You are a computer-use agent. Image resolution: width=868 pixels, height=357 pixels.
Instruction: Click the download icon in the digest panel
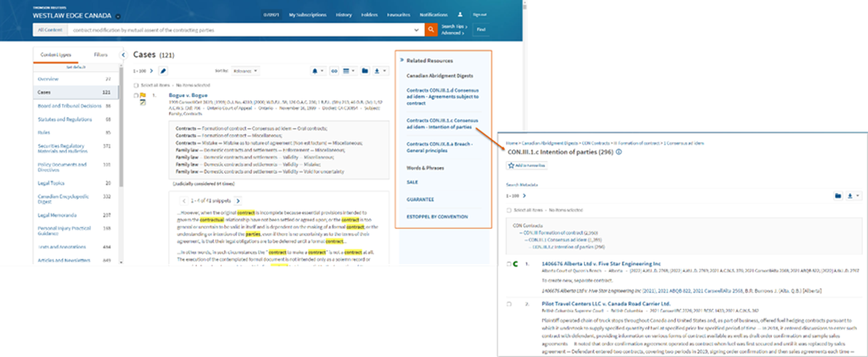tap(853, 196)
